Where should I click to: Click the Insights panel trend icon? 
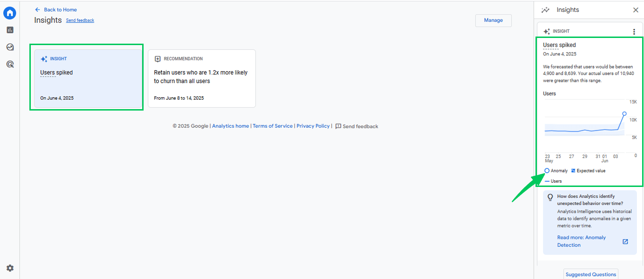point(545,10)
